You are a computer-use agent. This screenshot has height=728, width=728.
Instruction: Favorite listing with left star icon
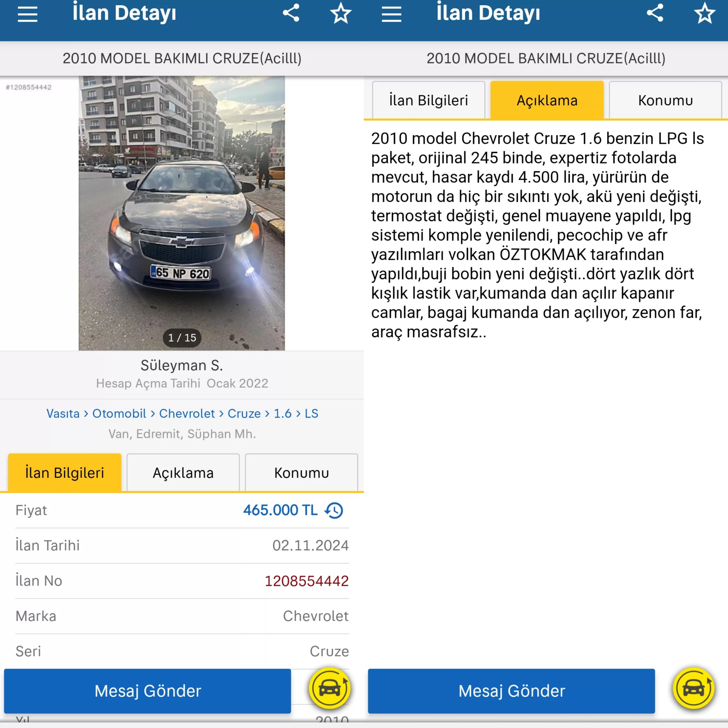[341, 13]
